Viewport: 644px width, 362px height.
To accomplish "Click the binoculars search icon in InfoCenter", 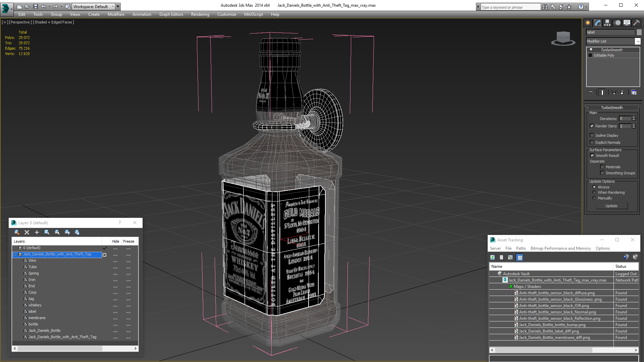I will tap(545, 7).
